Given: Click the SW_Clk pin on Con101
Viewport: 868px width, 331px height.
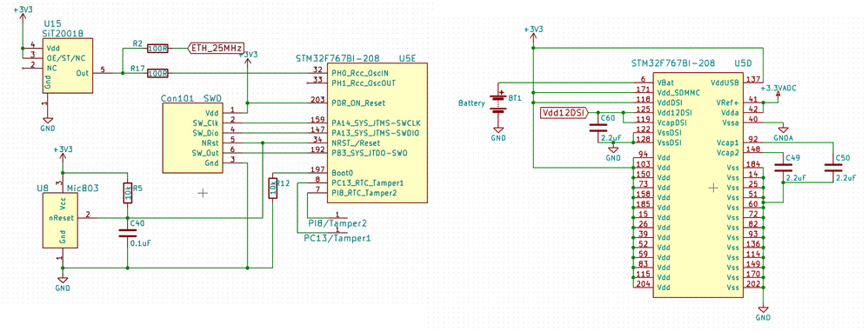Looking at the screenshot, I should point(206,123).
